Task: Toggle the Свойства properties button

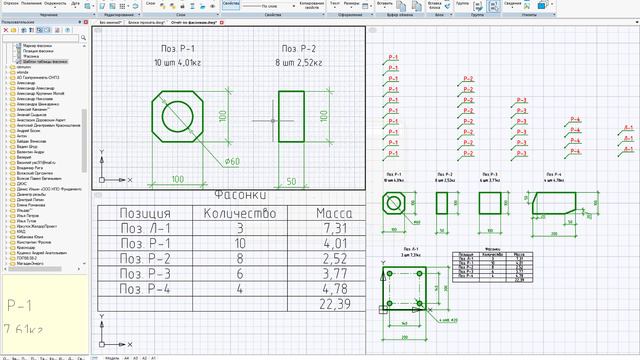Action: click(231, 4)
